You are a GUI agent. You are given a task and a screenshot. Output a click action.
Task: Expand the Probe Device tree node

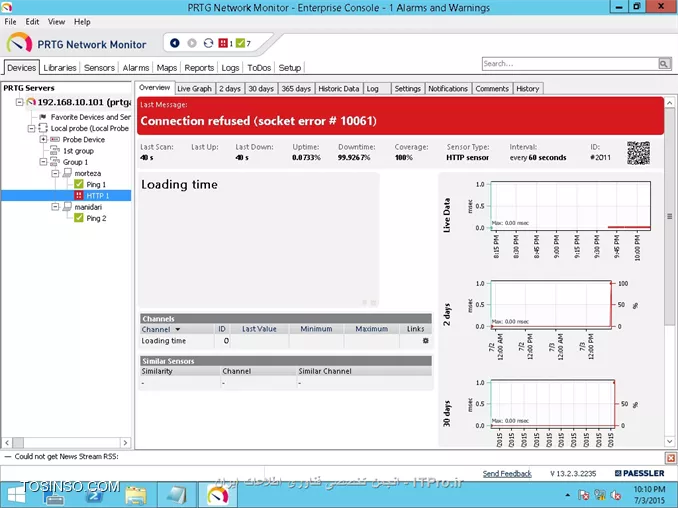(x=43, y=139)
